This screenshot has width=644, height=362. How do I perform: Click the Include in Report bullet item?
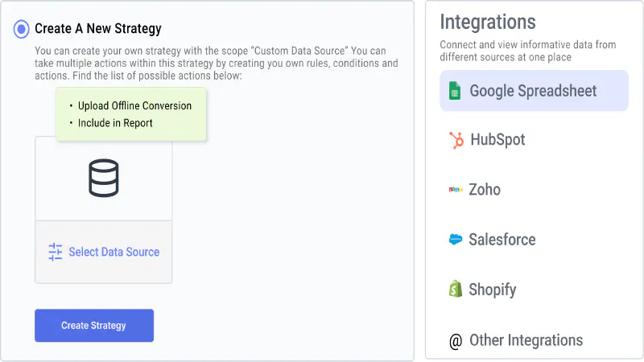click(115, 123)
